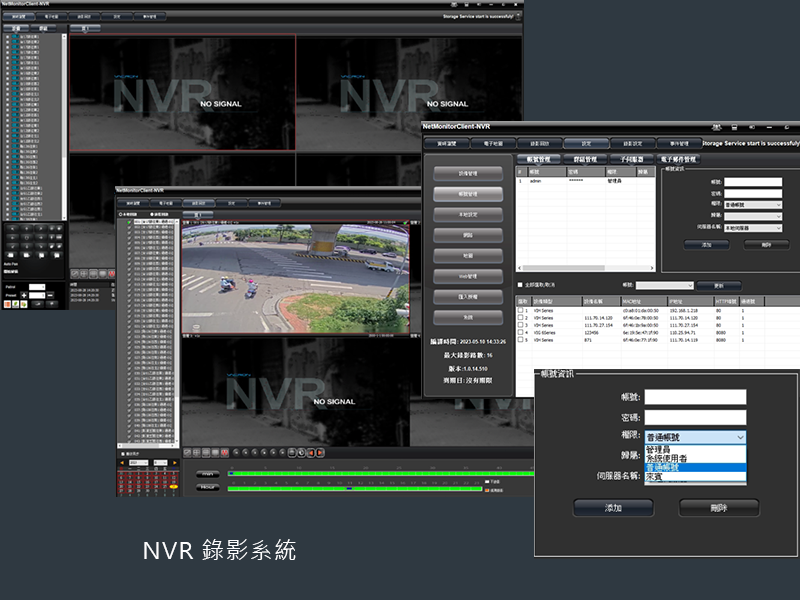Tick the checkbox for the first VIH Series device
This screenshot has width=800, height=600.
point(521,310)
